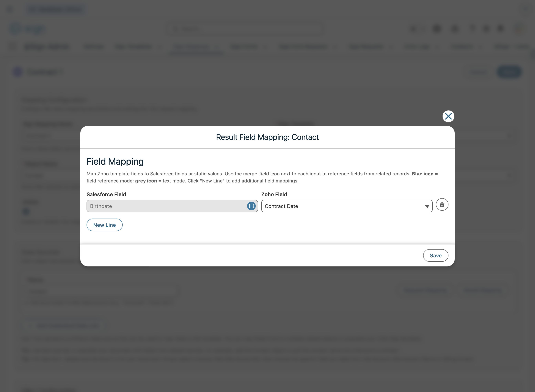Screen dimensions: 535x392
Task: Click the Result Field Mapping: Contact title
Action: tap(267, 137)
